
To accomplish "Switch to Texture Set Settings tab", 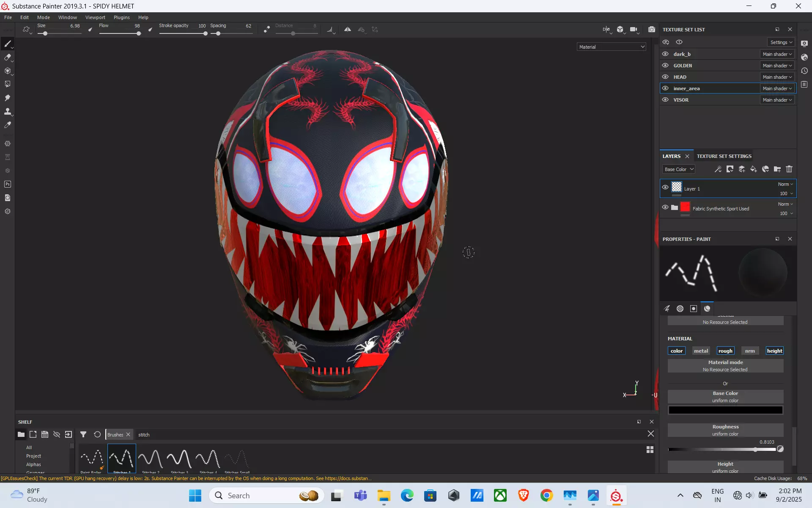I will tap(724, 156).
